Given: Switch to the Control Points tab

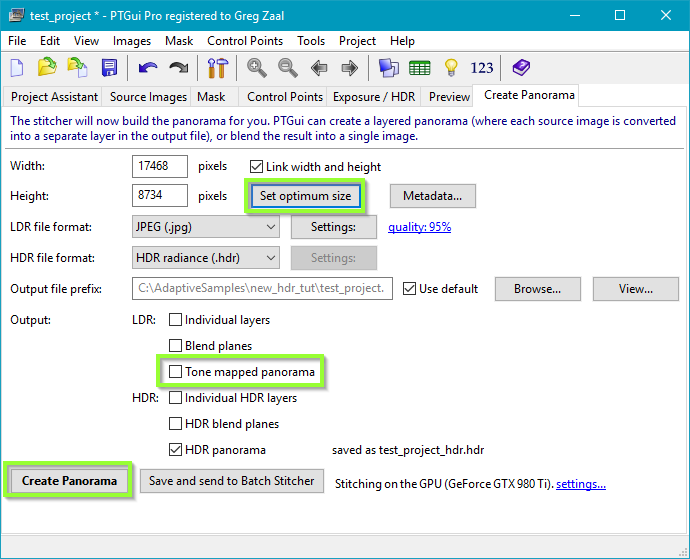Looking at the screenshot, I should tap(285, 96).
